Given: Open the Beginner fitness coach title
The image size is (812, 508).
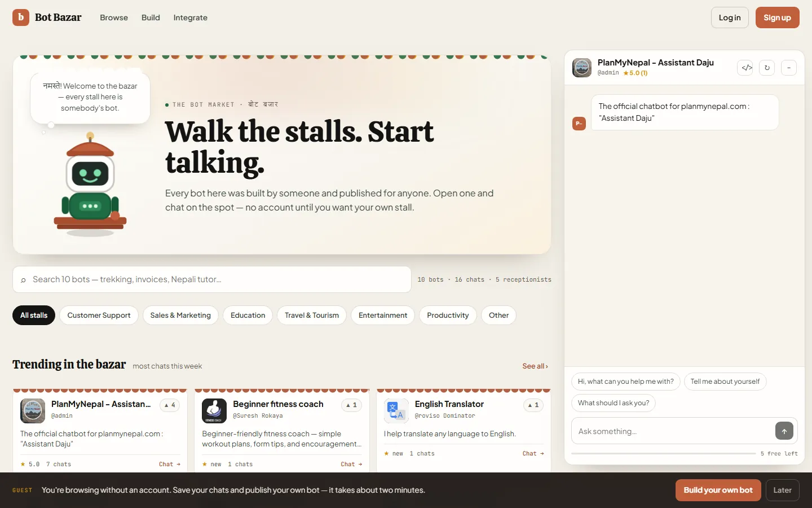Looking at the screenshot, I should click(278, 404).
